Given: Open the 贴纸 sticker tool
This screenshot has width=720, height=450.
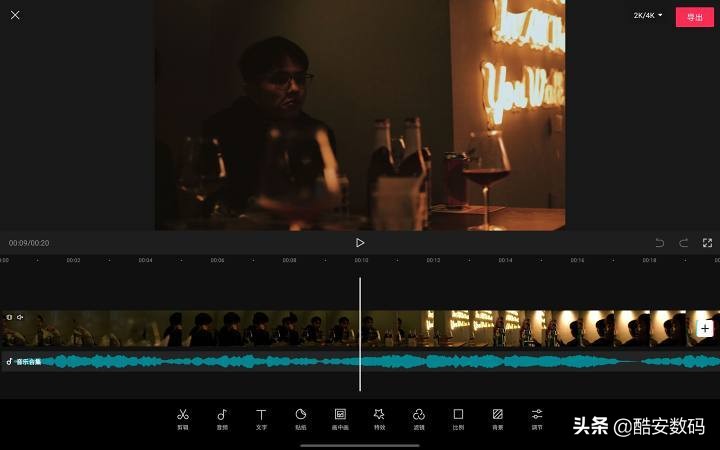Looking at the screenshot, I should click(x=300, y=417).
